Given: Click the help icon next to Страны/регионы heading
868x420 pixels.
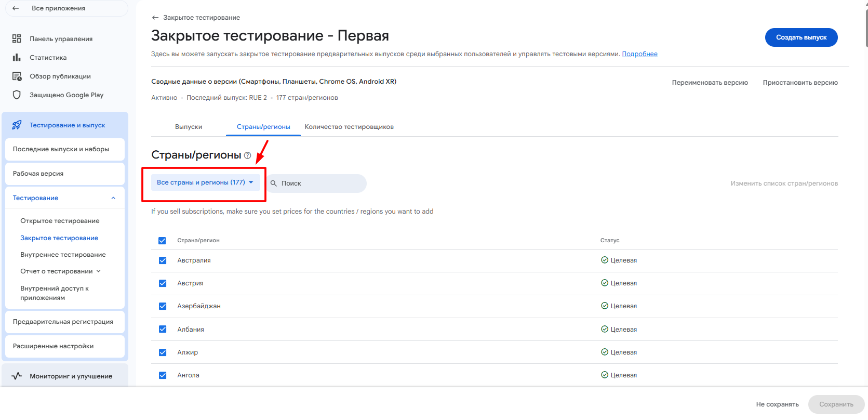Looking at the screenshot, I should [248, 155].
